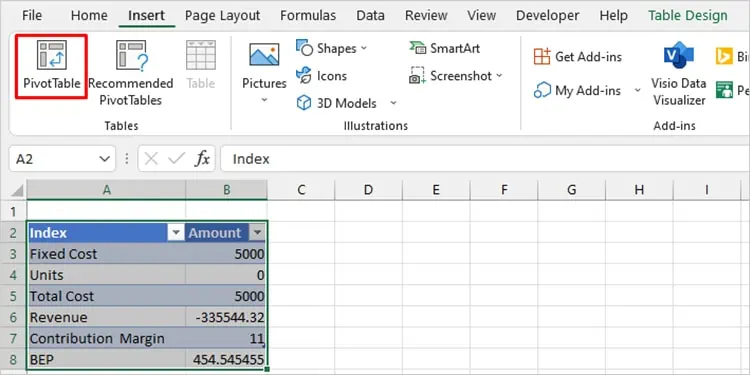750x375 pixels.
Task: Click the Amount header cell
Action: tap(226, 233)
